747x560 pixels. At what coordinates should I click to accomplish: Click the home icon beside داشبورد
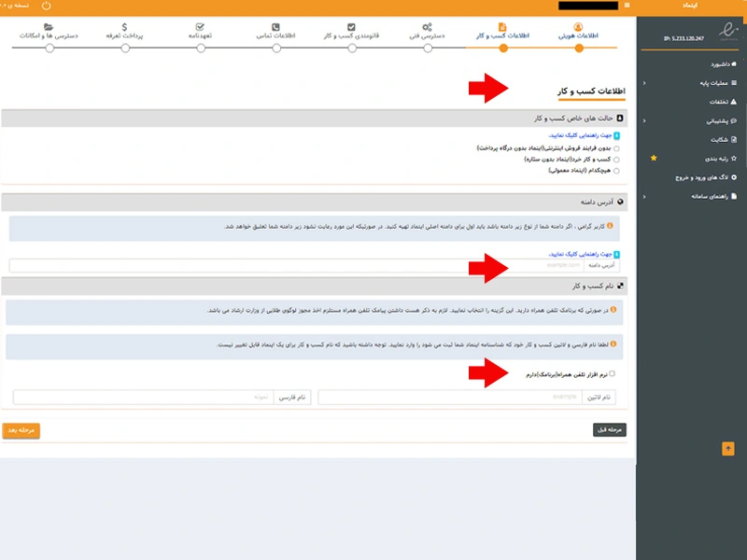(x=734, y=63)
